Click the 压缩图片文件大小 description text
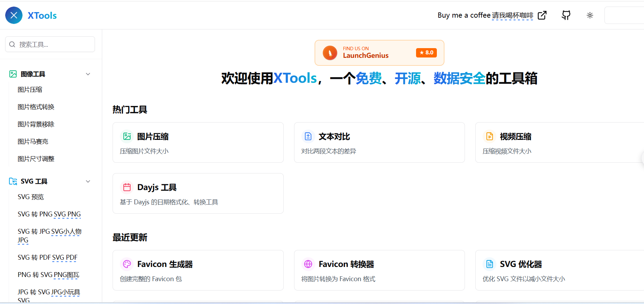 tap(144, 151)
